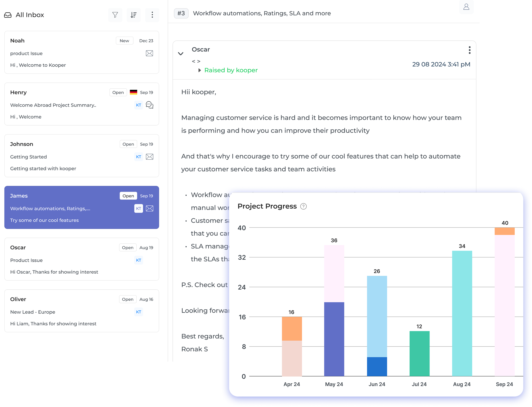Click envelope icon on Noah conversation
532x407 pixels.
coord(149,53)
